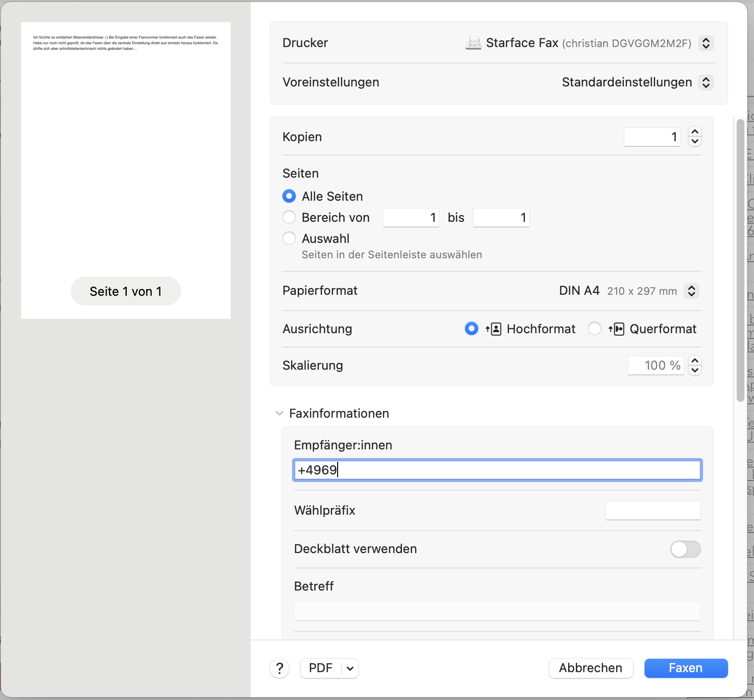This screenshot has width=754, height=700.
Task: Collapse the Faxinformationen section
Action: [x=279, y=413]
